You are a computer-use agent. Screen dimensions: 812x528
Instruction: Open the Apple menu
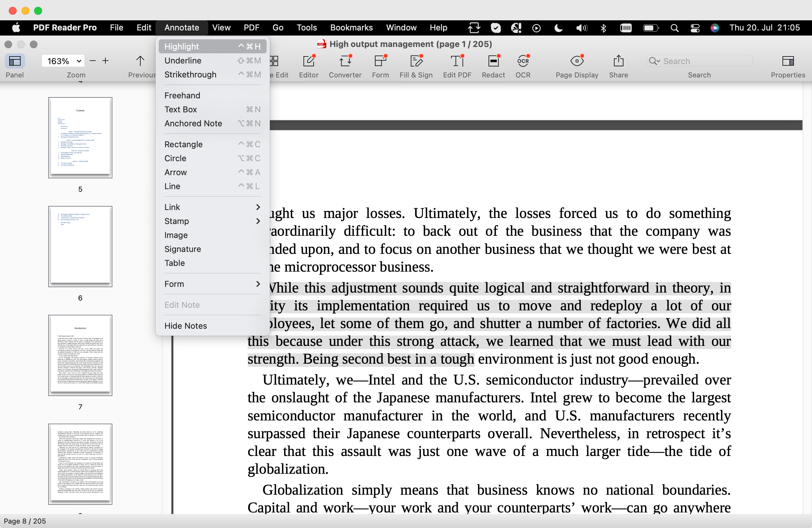16,28
